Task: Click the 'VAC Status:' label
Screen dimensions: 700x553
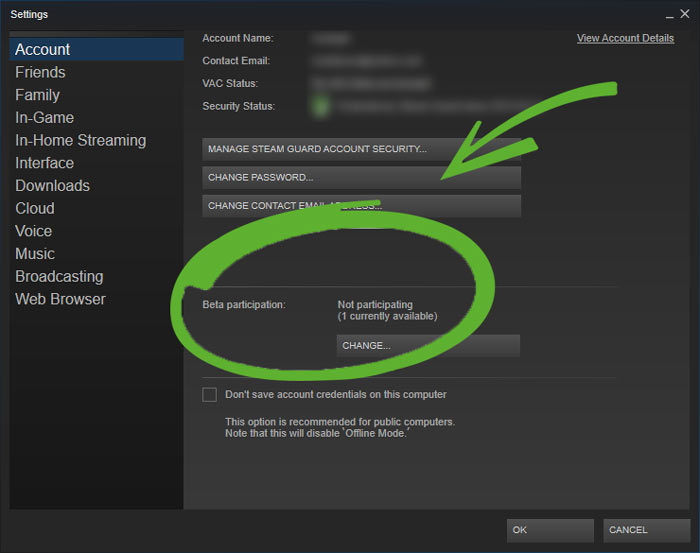Action: point(230,83)
